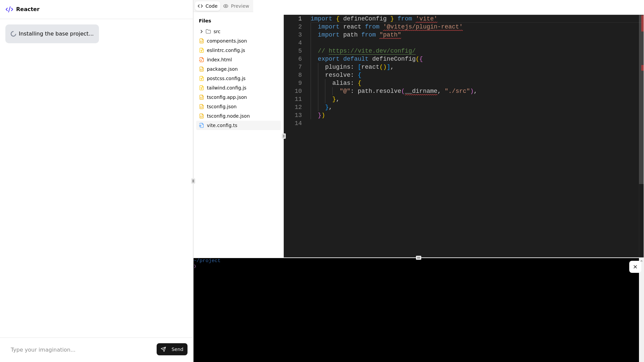Click the 'vite' string on line 1
Image resolution: width=644 pixels, height=362 pixels.
tap(426, 19)
